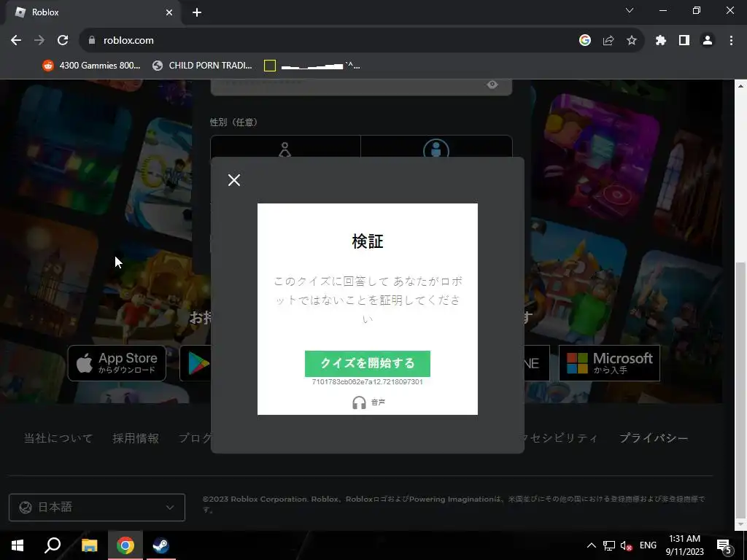
Task: Click the page scrollbar down arrow
Action: point(740,524)
